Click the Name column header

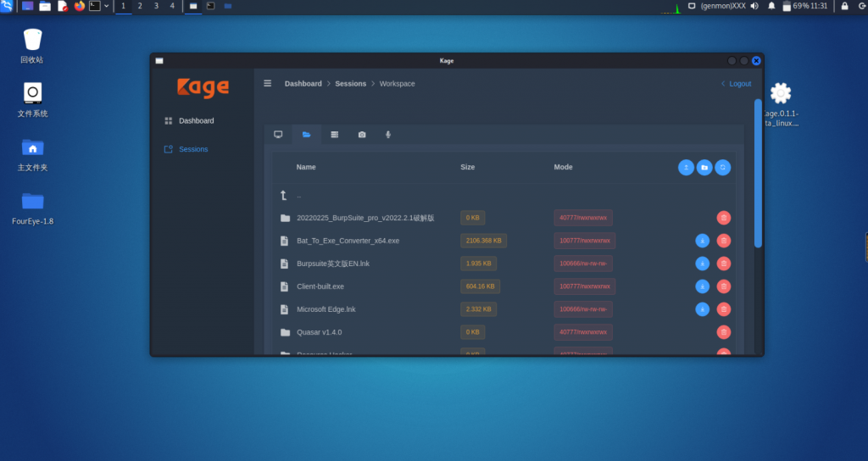click(305, 167)
